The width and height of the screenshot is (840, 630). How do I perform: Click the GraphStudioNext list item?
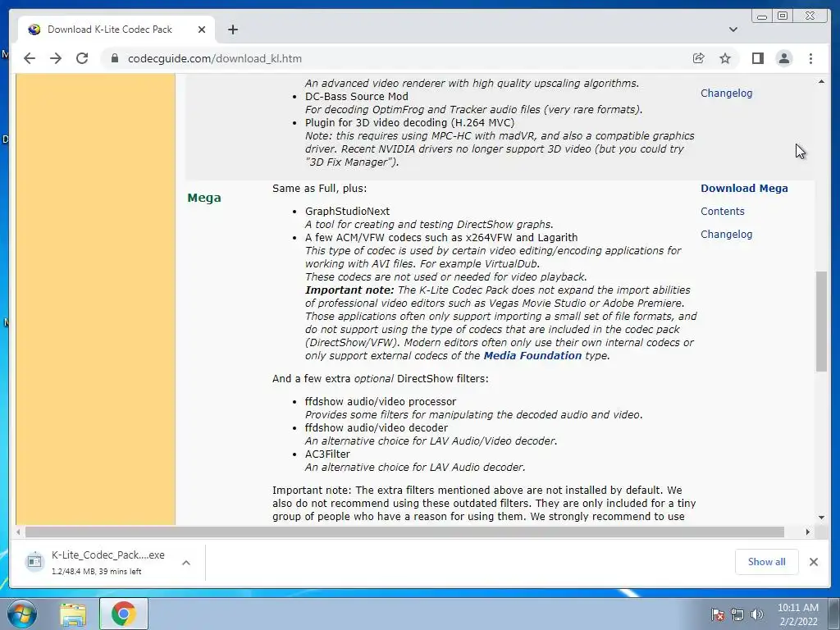(347, 211)
